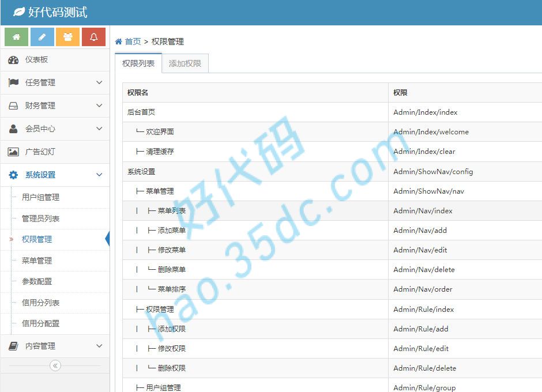Click the picture icon beside 广告幻灯
Screen dimensions: 542x392
point(13,152)
